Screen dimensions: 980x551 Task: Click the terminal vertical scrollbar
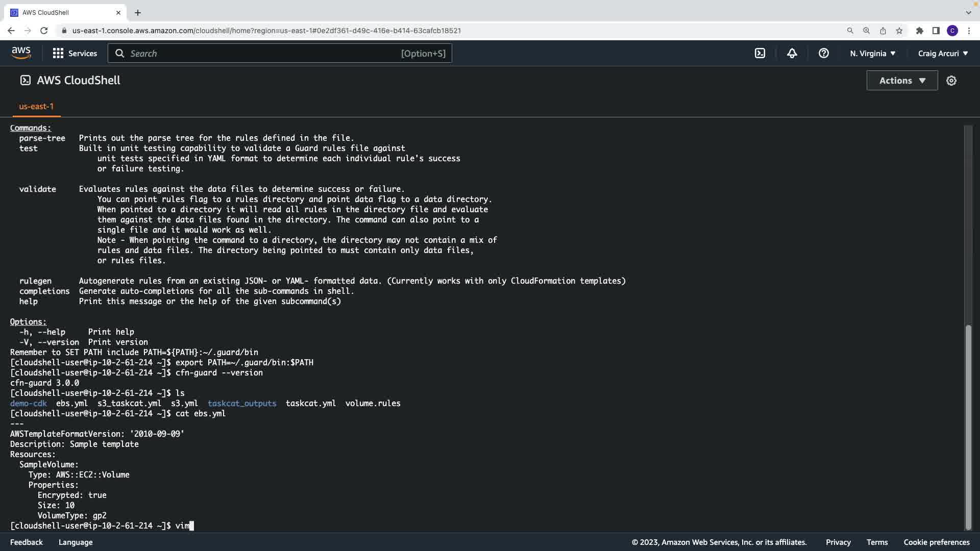point(968,427)
